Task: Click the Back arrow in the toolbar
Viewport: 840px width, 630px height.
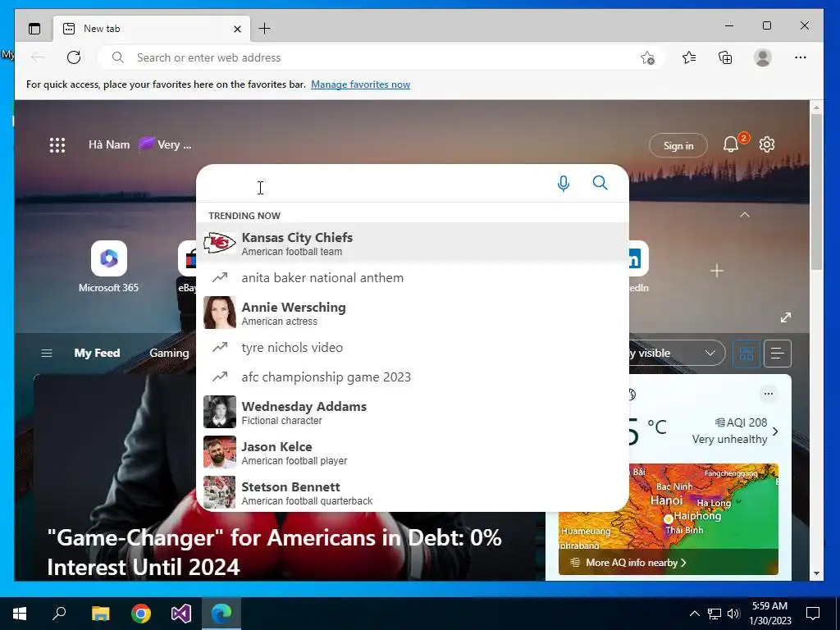Action: click(38, 57)
